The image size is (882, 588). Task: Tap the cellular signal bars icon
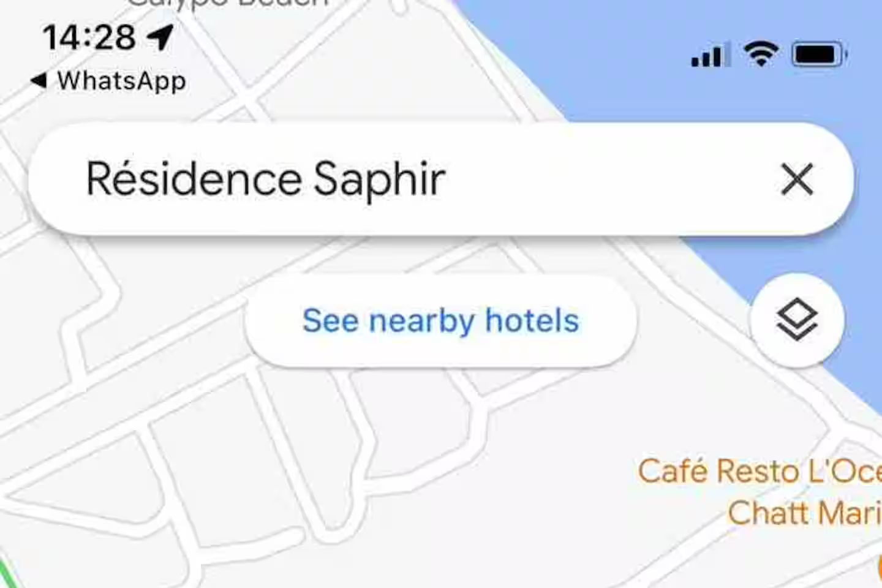coord(710,55)
